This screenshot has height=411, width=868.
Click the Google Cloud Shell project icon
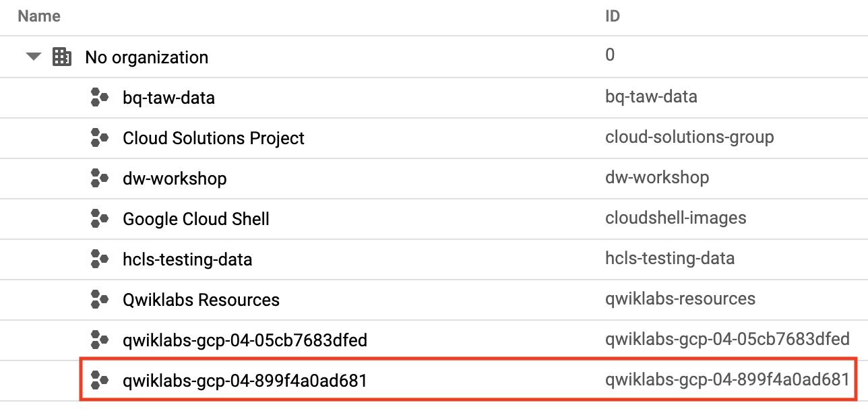(x=100, y=219)
